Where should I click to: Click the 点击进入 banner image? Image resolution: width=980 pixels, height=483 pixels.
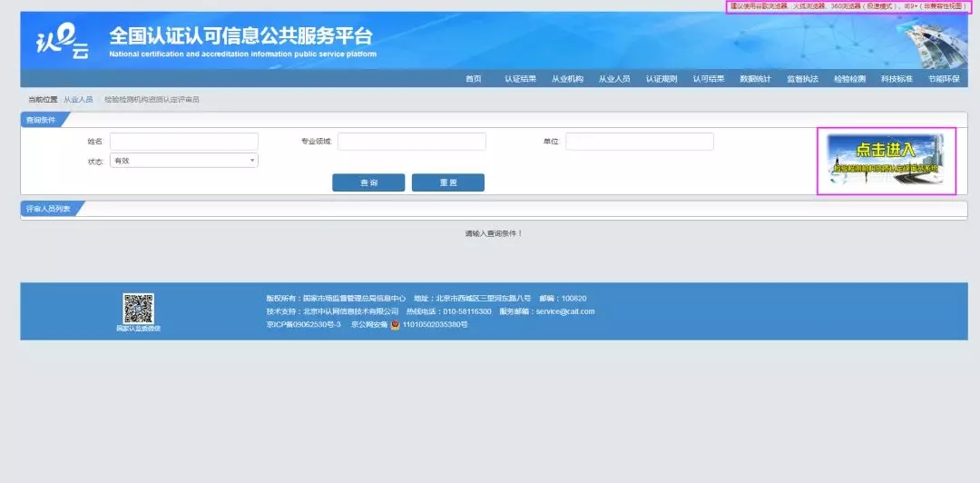click(x=887, y=161)
